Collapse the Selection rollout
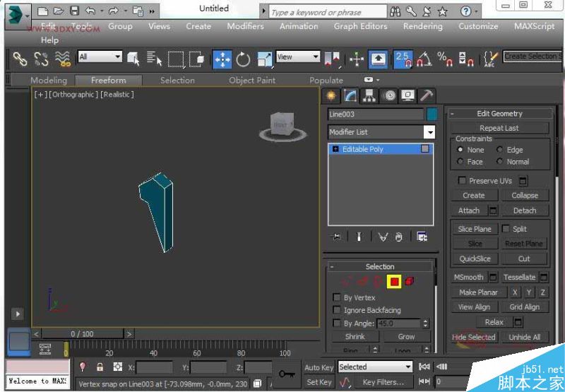 (x=332, y=266)
